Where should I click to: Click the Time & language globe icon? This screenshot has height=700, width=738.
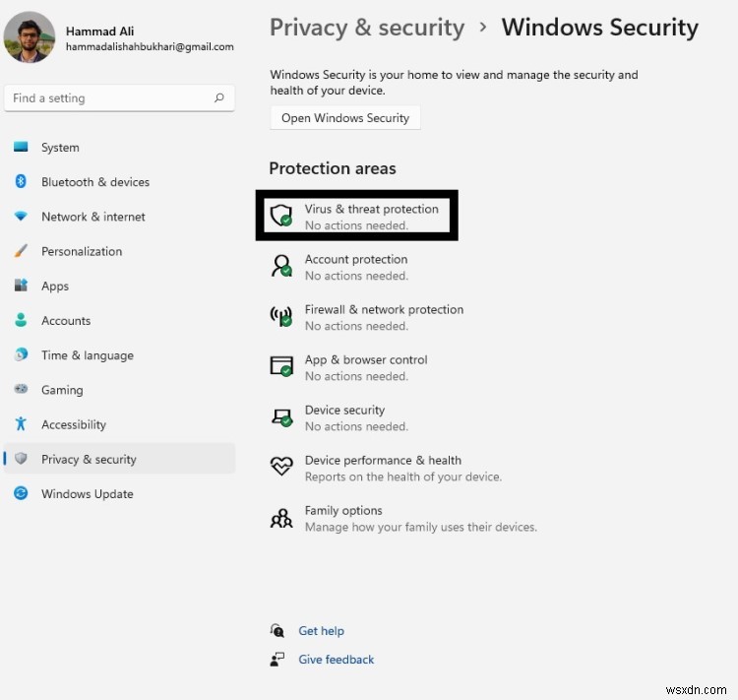coord(21,354)
